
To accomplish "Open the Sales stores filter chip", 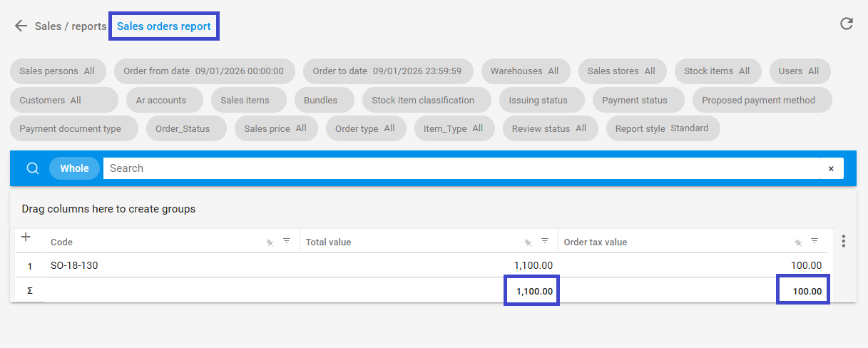I will [622, 71].
